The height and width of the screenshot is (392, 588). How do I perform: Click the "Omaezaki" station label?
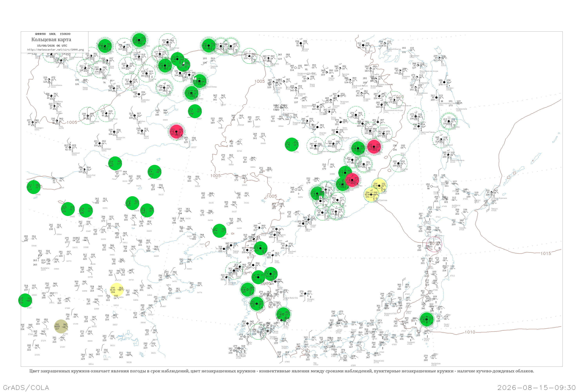(x=411, y=342)
